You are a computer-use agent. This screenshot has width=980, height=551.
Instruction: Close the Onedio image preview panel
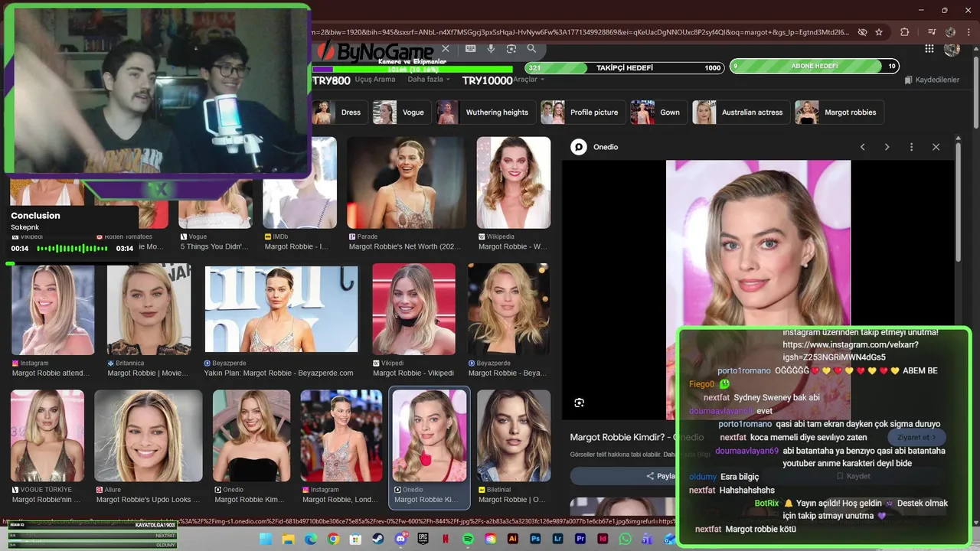[x=936, y=147]
